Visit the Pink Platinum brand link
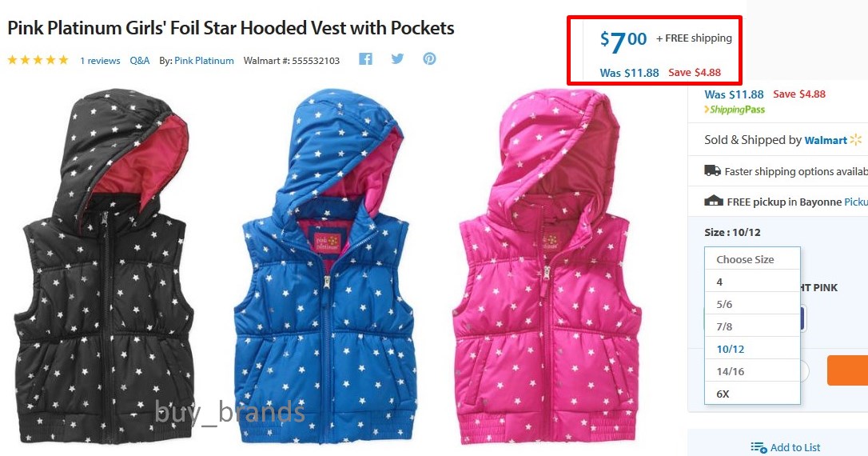The width and height of the screenshot is (868, 456). click(205, 60)
